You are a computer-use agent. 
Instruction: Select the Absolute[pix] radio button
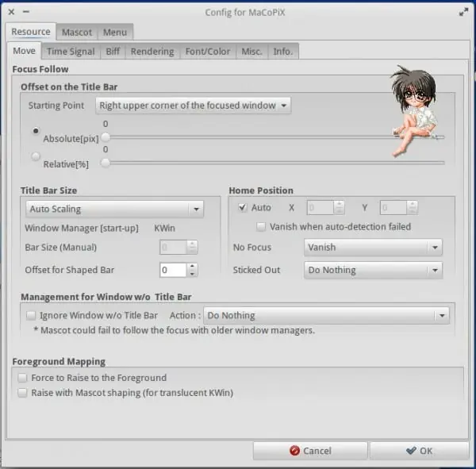[36, 131]
